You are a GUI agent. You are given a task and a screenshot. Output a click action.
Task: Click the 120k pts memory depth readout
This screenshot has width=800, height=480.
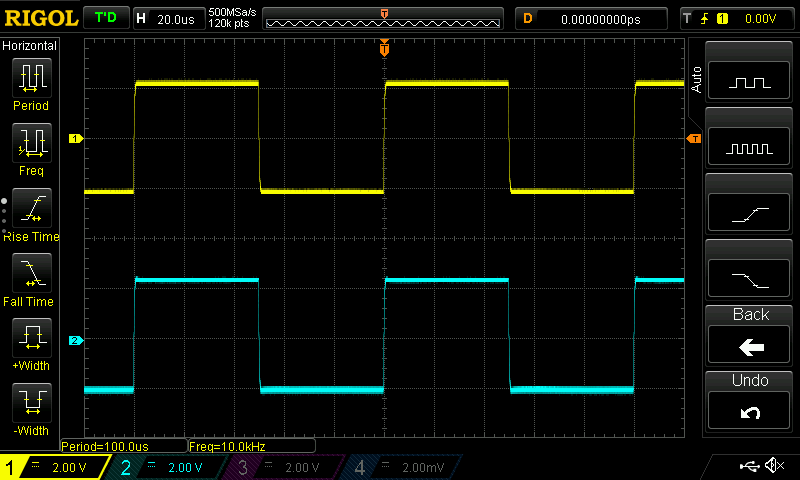(x=229, y=23)
